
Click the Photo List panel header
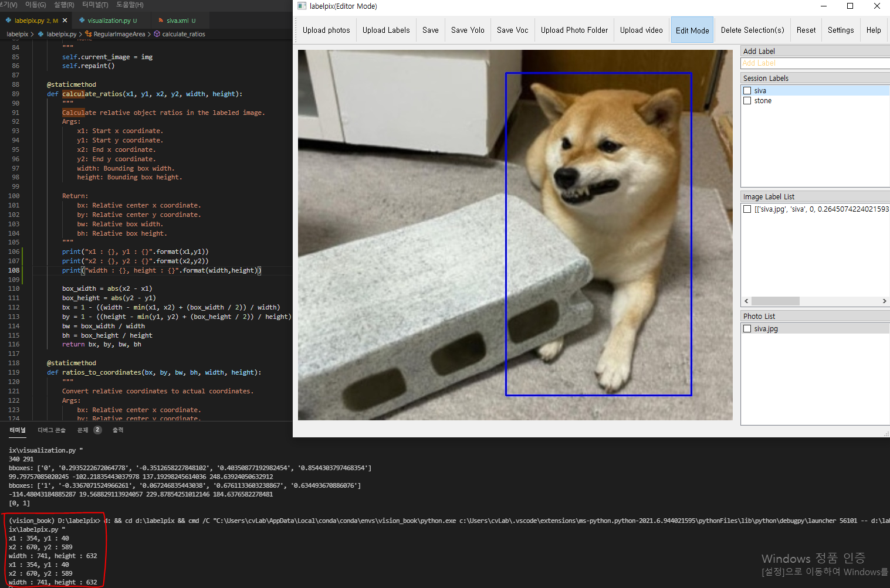[815, 316]
